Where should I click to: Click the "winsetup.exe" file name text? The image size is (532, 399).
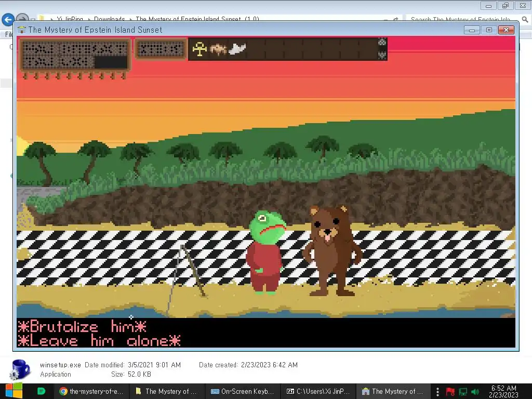(x=60, y=365)
